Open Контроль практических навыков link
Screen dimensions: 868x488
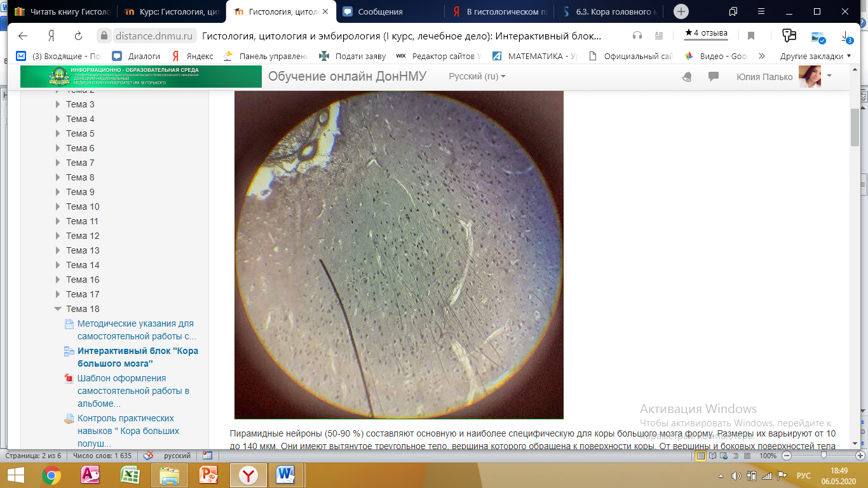(128, 431)
